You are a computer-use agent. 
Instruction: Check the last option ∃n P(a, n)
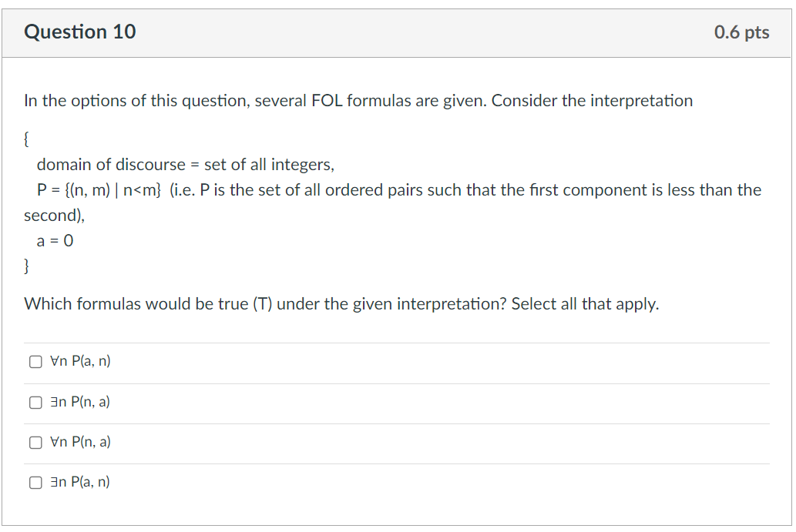tap(35, 482)
